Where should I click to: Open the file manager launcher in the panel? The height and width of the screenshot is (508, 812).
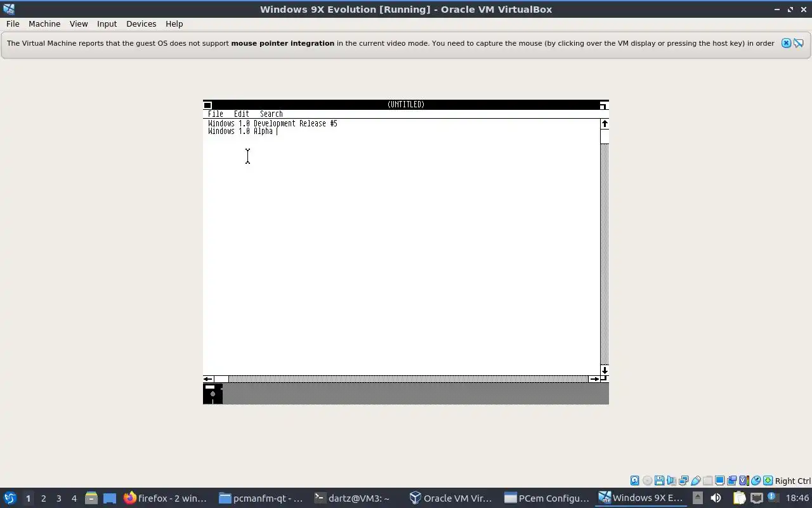tap(91, 498)
